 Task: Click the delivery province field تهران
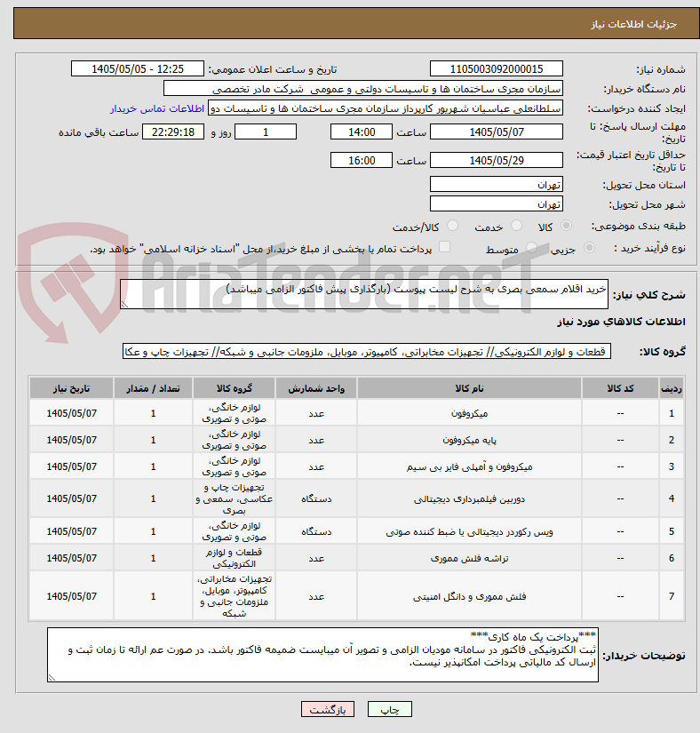coord(497,184)
